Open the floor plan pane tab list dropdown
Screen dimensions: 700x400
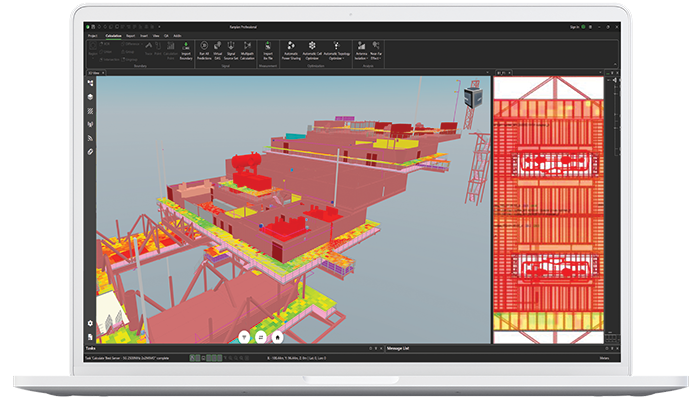[600, 72]
